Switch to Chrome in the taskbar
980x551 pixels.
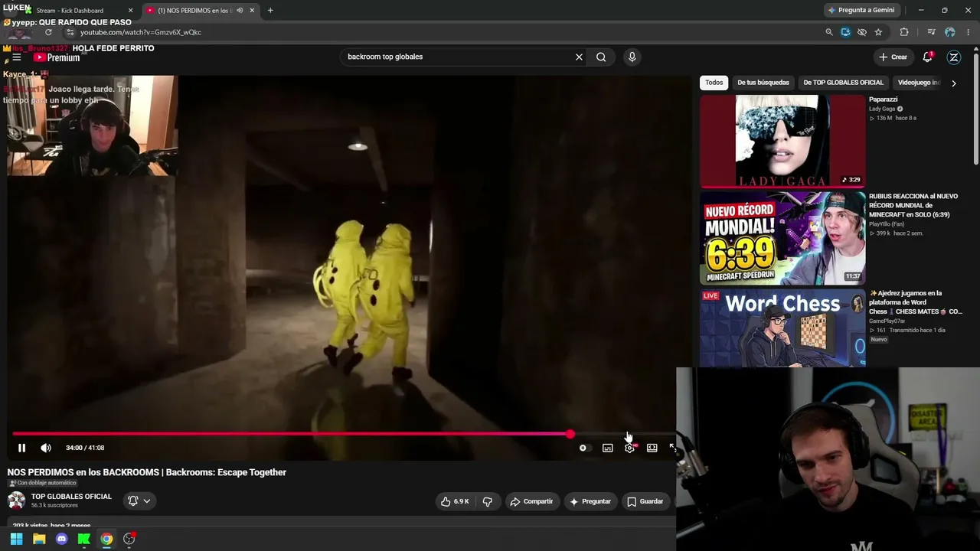tap(106, 539)
